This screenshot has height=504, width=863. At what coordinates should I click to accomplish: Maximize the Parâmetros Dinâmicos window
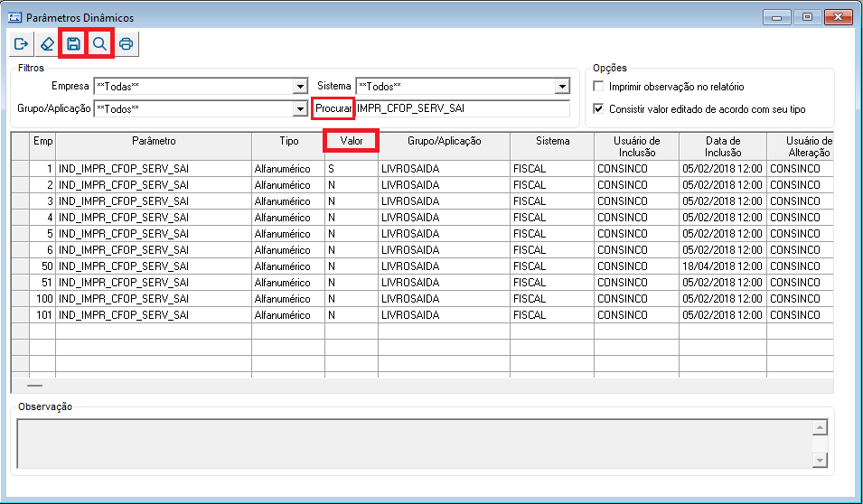click(807, 17)
